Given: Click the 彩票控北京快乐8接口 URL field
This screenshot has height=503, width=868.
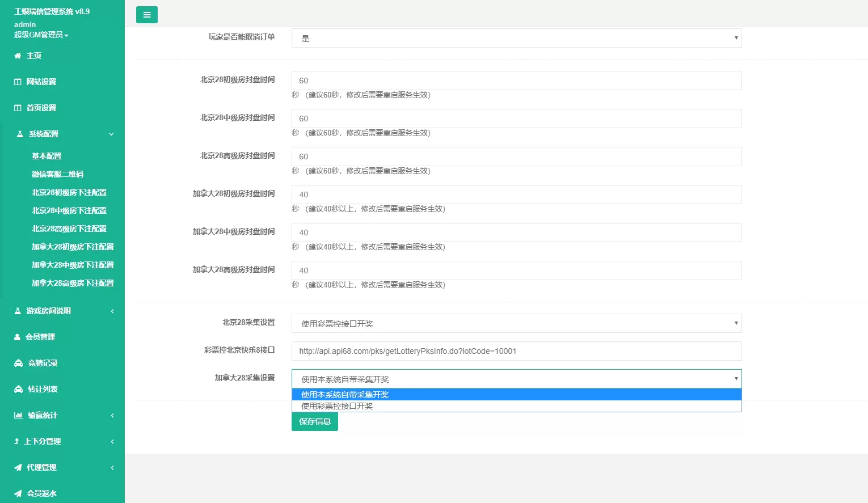Looking at the screenshot, I should (x=516, y=351).
